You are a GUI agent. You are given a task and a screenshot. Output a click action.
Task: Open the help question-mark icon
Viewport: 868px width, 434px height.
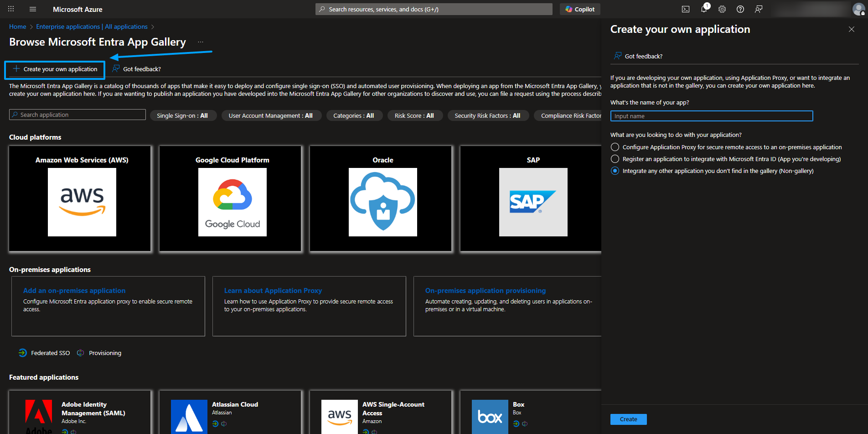pyautogui.click(x=740, y=9)
